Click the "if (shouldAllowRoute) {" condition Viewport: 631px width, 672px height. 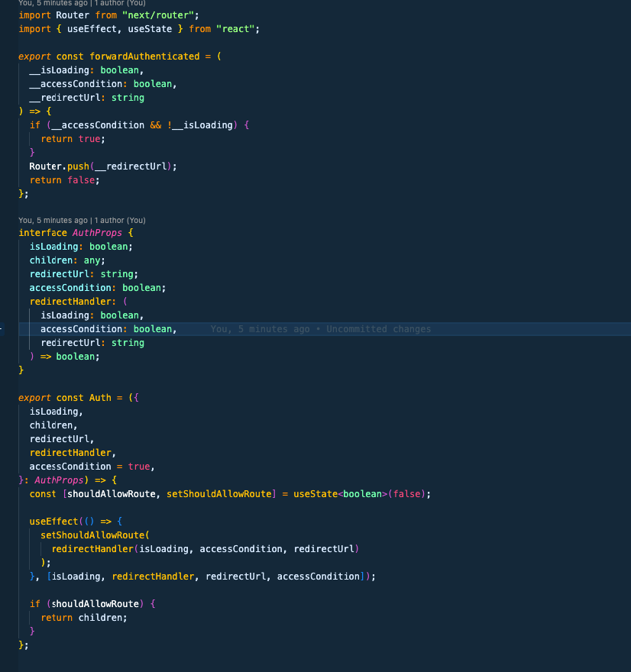tap(92, 603)
